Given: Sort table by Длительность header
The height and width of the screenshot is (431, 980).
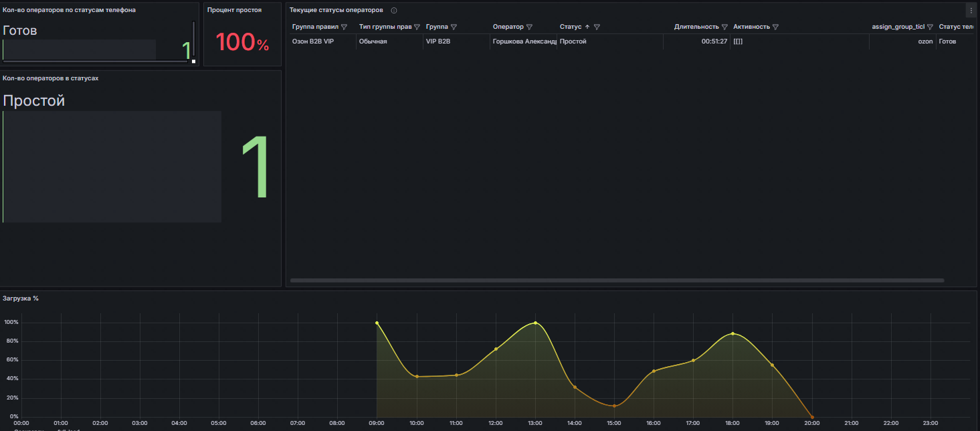Looking at the screenshot, I should (x=696, y=27).
